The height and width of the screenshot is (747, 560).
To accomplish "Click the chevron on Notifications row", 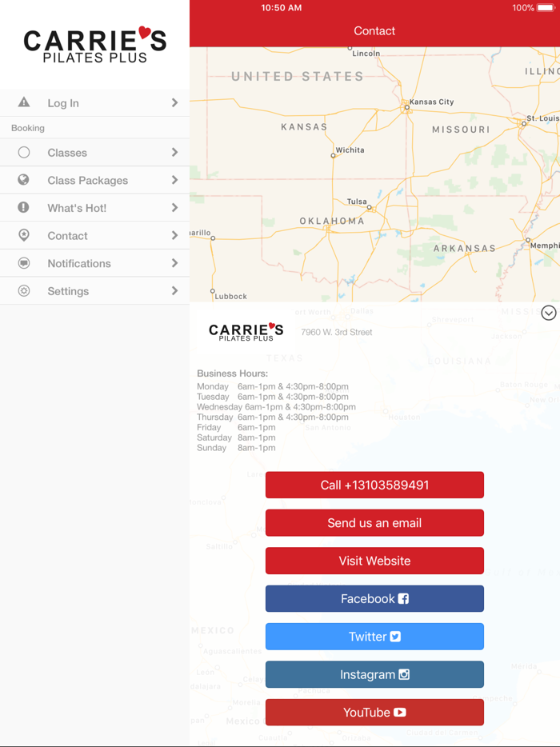I will pyautogui.click(x=175, y=262).
